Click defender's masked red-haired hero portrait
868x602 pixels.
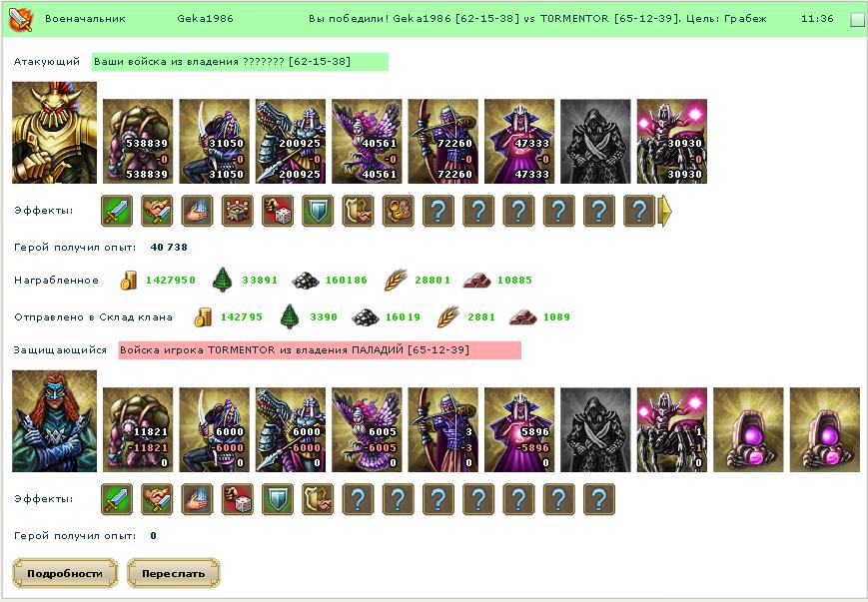pos(54,421)
